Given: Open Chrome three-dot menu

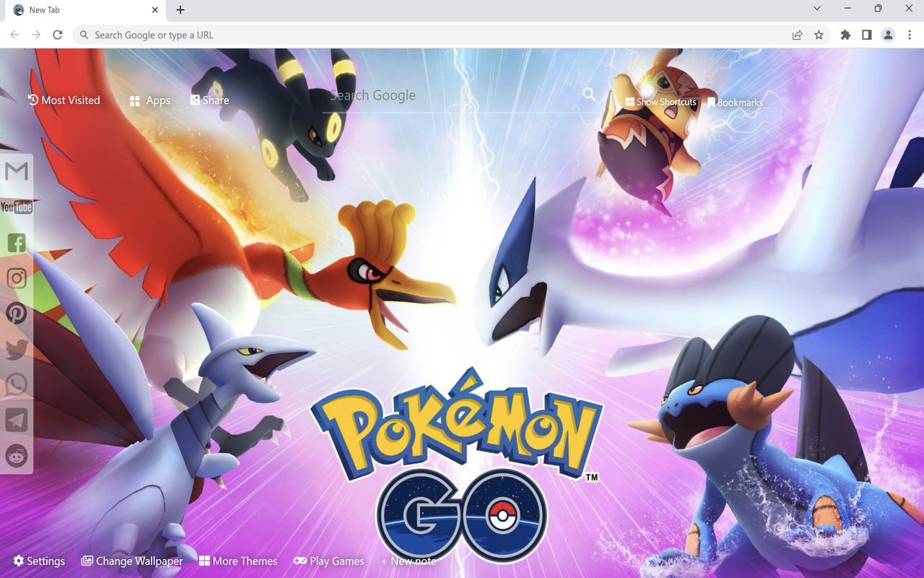Looking at the screenshot, I should click(x=910, y=35).
